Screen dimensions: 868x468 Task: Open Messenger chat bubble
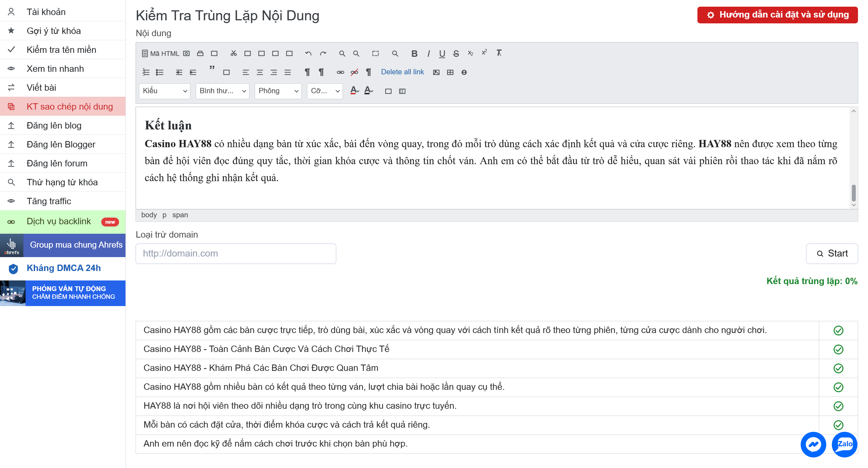coord(813,444)
